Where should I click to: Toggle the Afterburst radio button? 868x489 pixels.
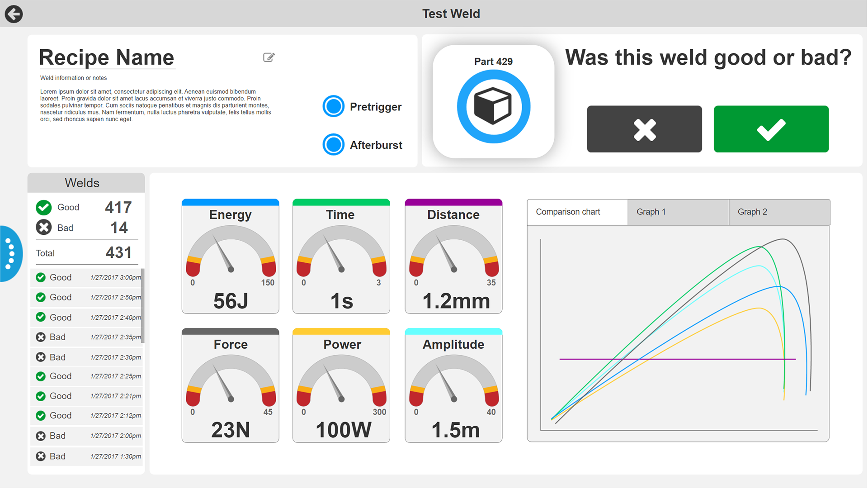click(x=334, y=145)
